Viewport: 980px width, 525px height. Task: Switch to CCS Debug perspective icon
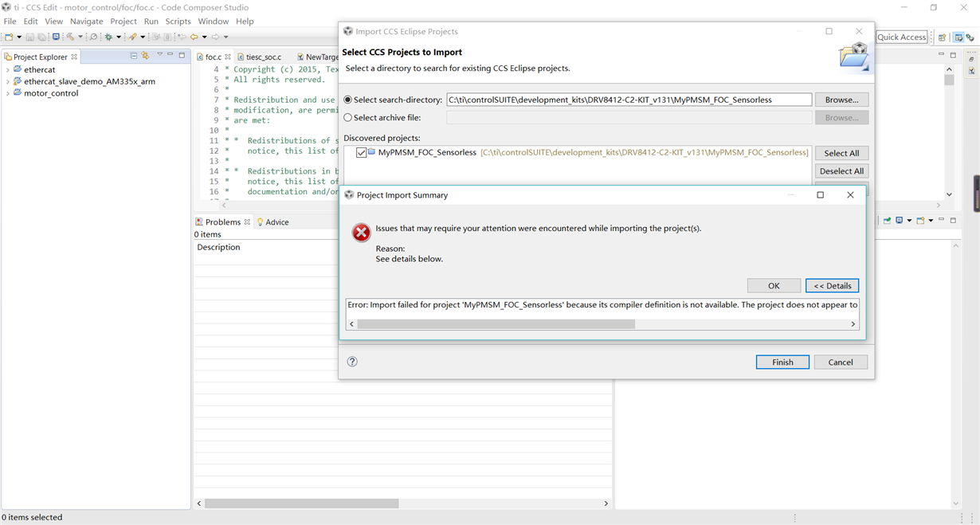[x=970, y=37]
